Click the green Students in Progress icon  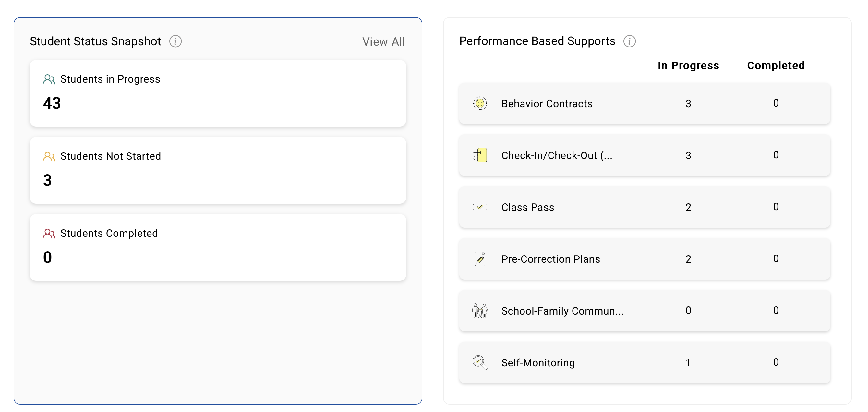point(49,79)
